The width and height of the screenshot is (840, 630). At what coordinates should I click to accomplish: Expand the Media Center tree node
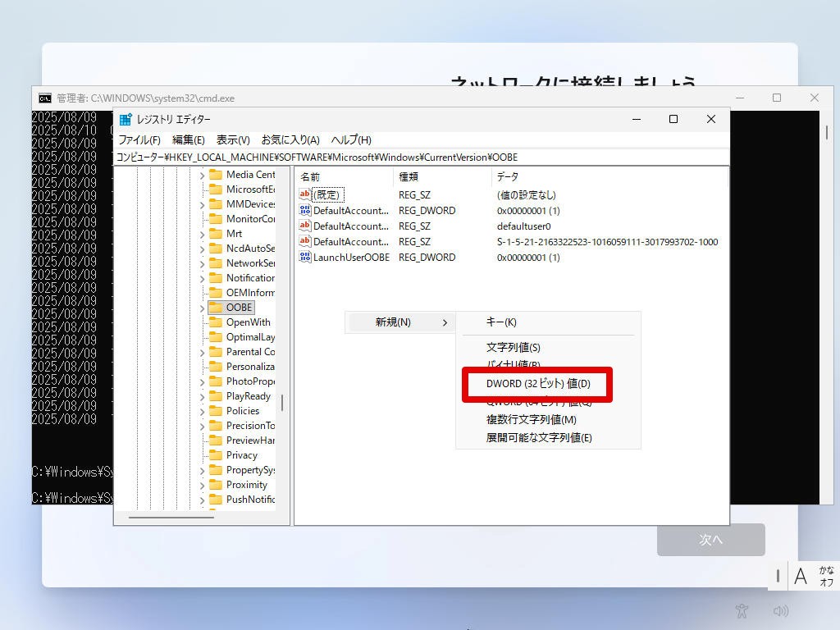pyautogui.click(x=202, y=176)
